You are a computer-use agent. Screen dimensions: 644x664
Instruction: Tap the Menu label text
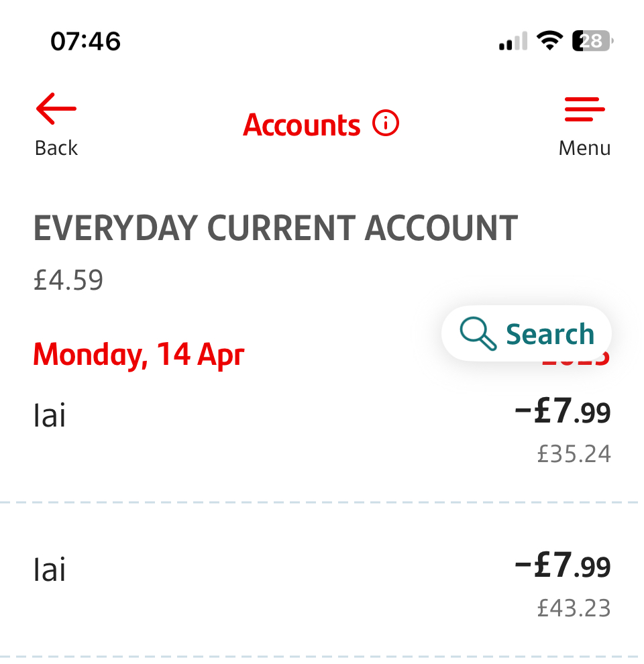pos(585,148)
